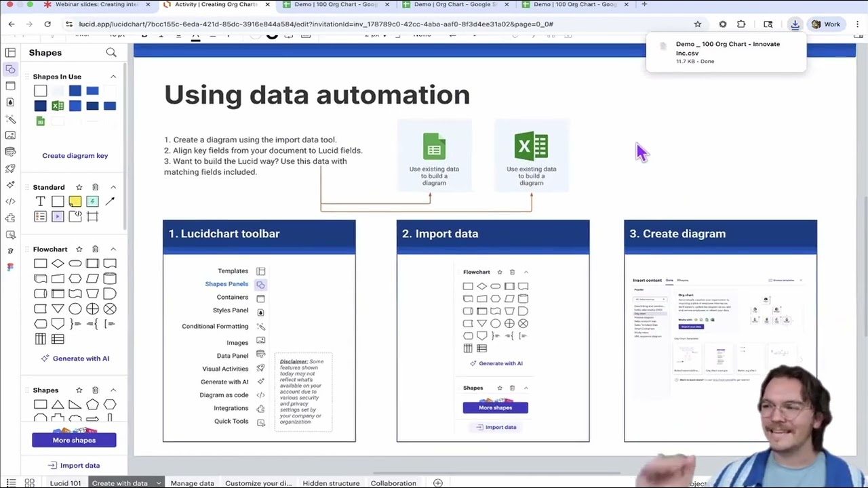Select the Google Sheets data source card
868x488 pixels.
click(434, 156)
